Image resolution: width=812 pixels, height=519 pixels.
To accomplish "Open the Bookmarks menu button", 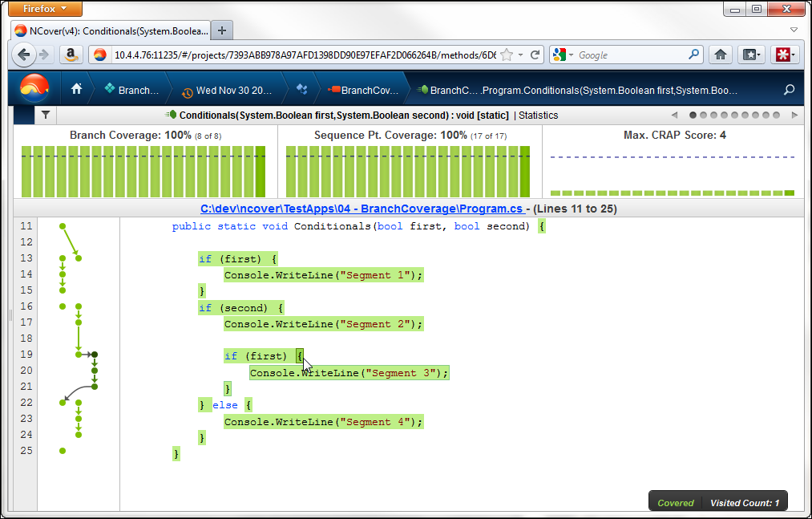I will 751,55.
